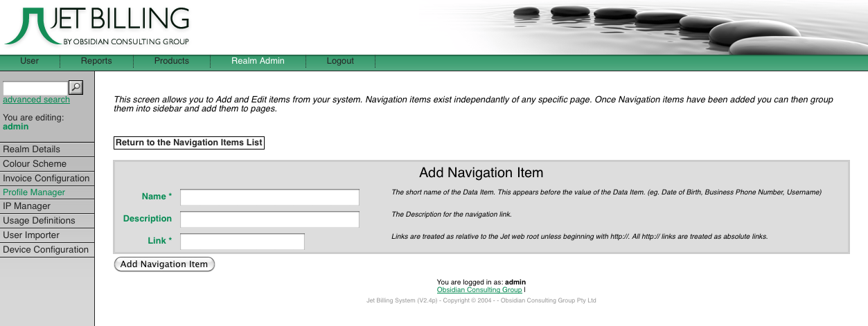868x326 pixels.
Task: Open IP Manager from sidebar
Action: coord(27,206)
